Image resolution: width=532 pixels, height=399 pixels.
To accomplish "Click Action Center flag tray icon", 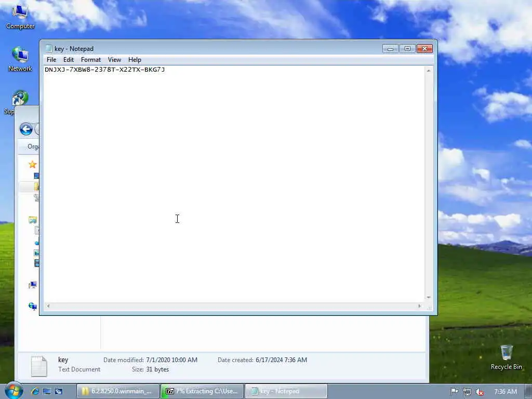I will point(454,392).
